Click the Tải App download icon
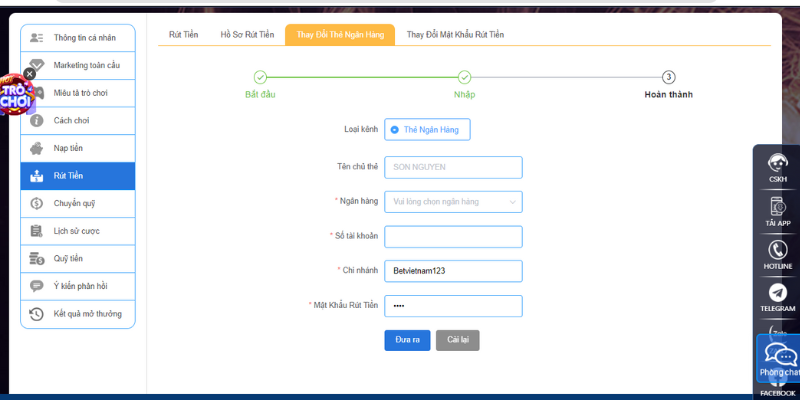The height and width of the screenshot is (400, 800). point(777,207)
